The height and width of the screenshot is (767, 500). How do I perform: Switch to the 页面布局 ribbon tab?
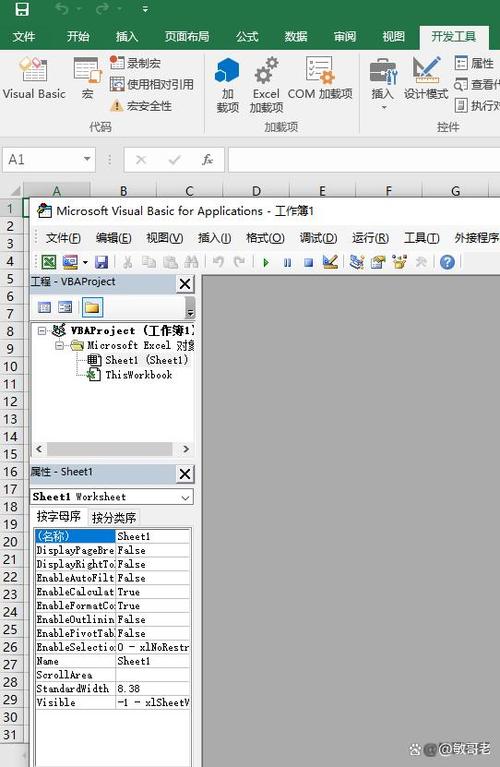pos(186,37)
